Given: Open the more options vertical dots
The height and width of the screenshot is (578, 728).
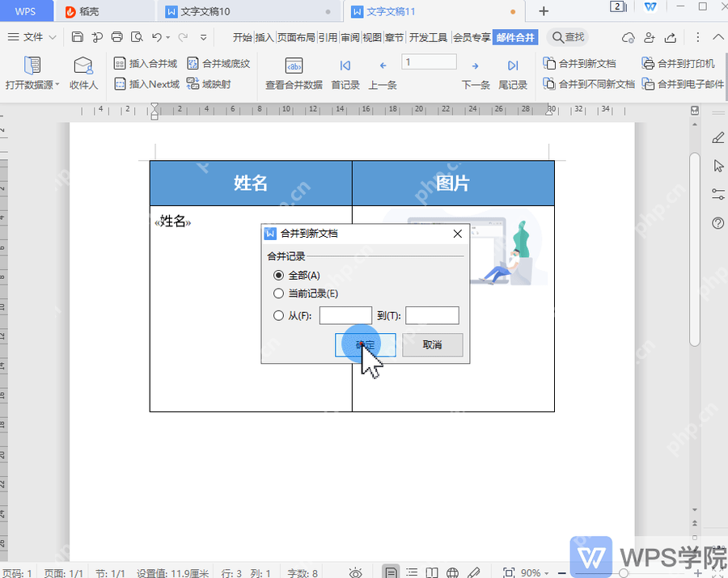Looking at the screenshot, I should [x=697, y=37].
